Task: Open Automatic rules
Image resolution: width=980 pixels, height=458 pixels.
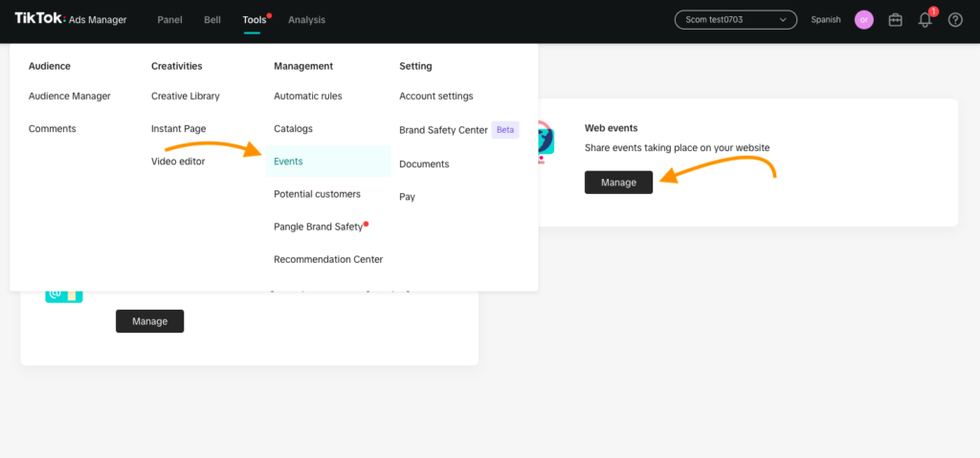Action: click(x=308, y=97)
